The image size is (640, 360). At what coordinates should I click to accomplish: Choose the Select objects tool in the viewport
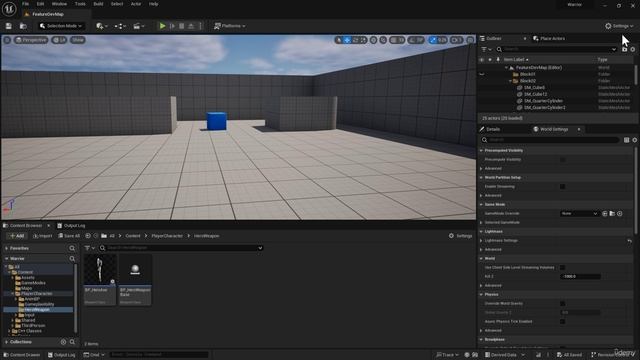339,40
